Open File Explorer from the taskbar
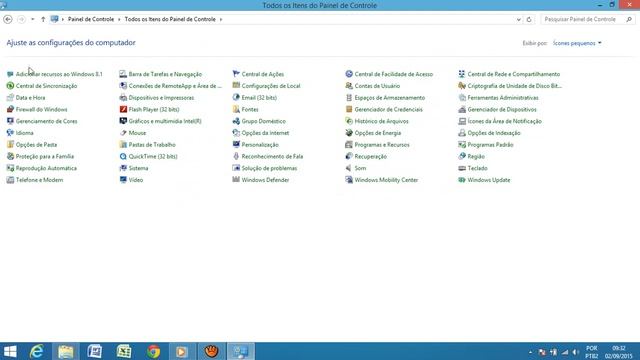 pyautogui.click(x=66, y=351)
